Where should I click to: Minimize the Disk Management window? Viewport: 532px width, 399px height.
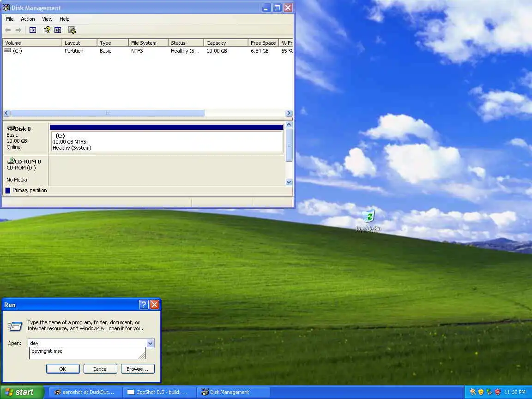[x=266, y=8]
